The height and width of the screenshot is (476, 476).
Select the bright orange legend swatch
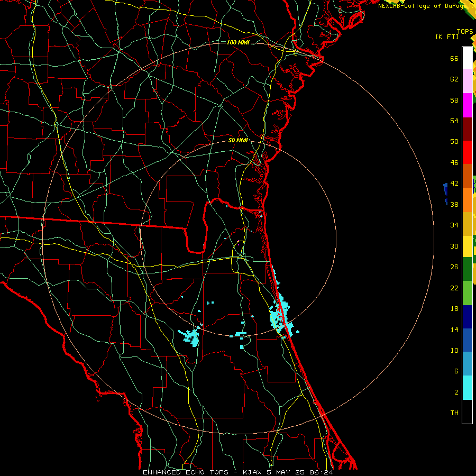click(467, 200)
